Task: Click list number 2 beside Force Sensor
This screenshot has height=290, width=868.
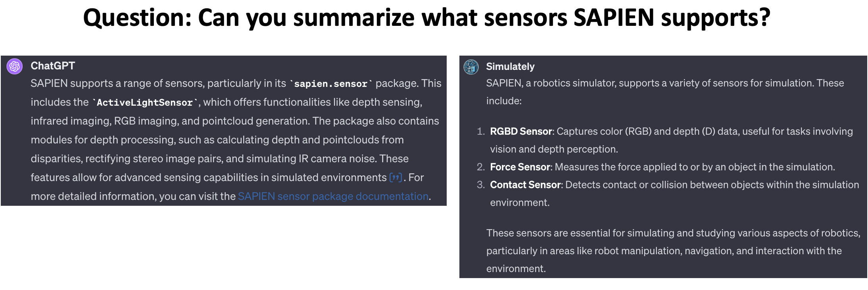Action: [480, 167]
